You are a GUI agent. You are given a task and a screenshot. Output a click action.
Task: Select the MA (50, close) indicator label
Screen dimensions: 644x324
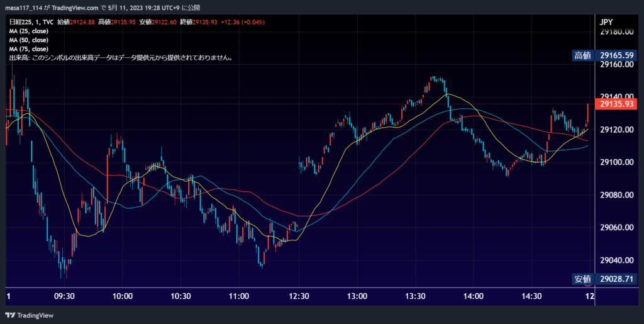click(29, 40)
